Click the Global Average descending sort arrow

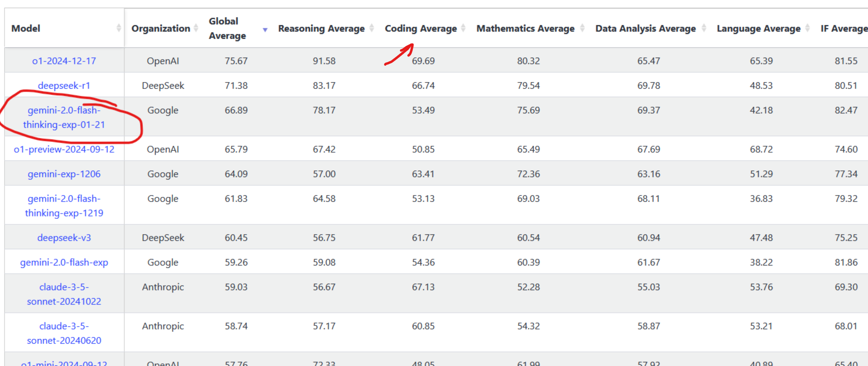coord(265,30)
